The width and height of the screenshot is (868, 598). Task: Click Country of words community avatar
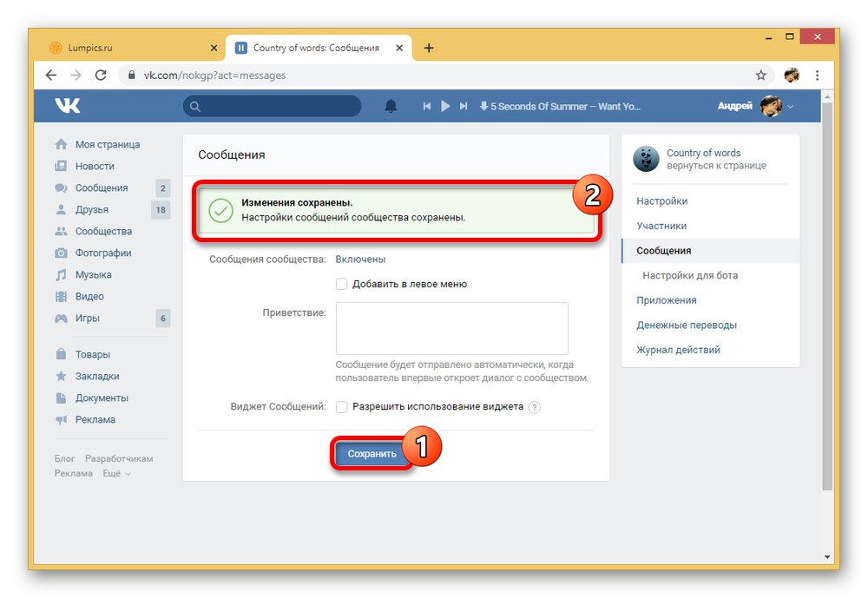click(646, 159)
